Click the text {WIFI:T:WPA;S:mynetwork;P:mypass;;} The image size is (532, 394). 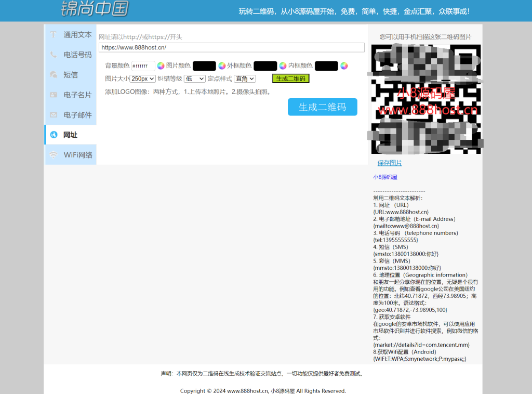pos(420,359)
